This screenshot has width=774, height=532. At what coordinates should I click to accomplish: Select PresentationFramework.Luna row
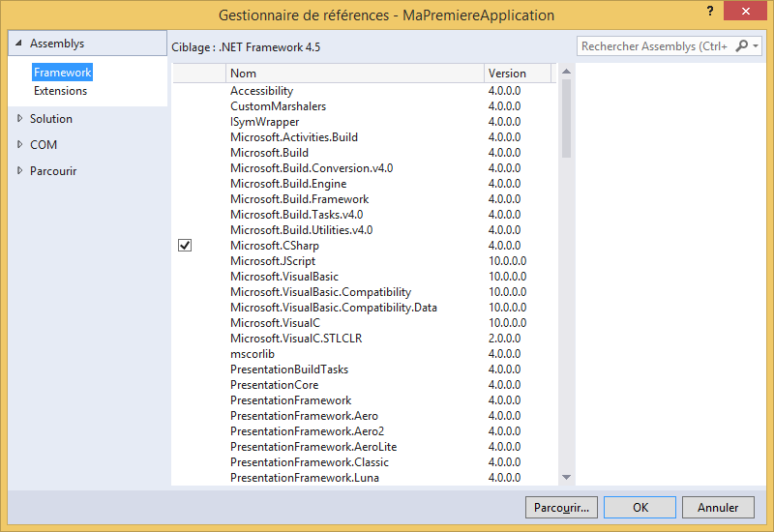tap(365, 478)
